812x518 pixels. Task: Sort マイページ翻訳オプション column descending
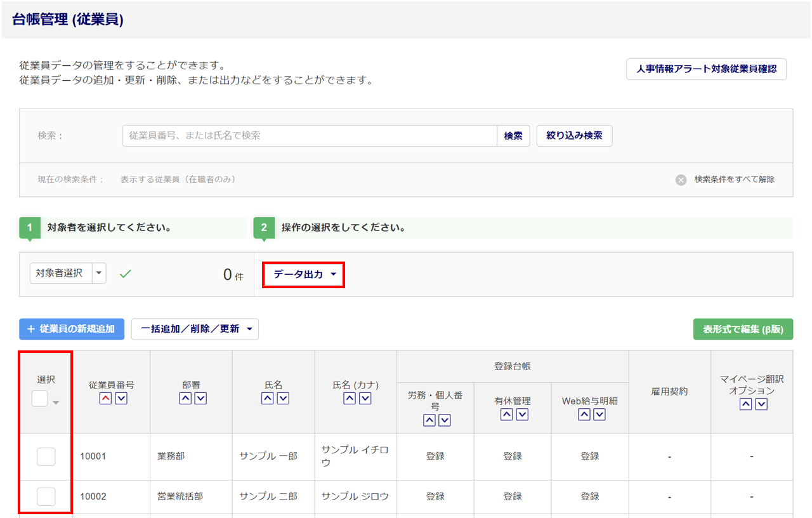pyautogui.click(x=761, y=404)
